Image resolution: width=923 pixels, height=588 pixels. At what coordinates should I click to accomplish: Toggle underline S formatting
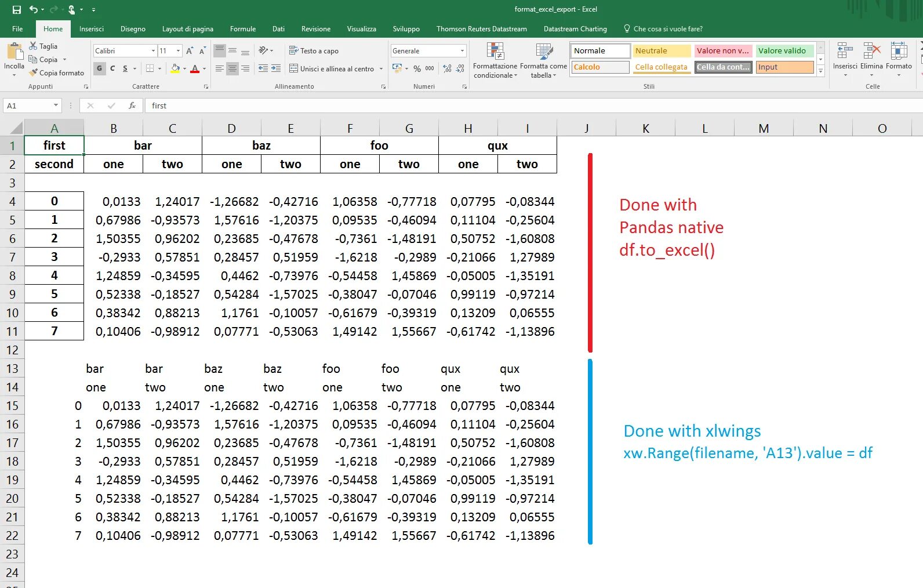click(125, 68)
